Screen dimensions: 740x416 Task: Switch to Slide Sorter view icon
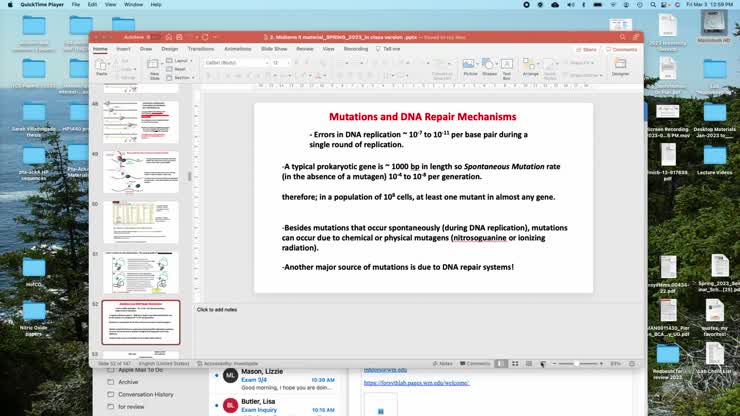pyautogui.click(x=514, y=363)
